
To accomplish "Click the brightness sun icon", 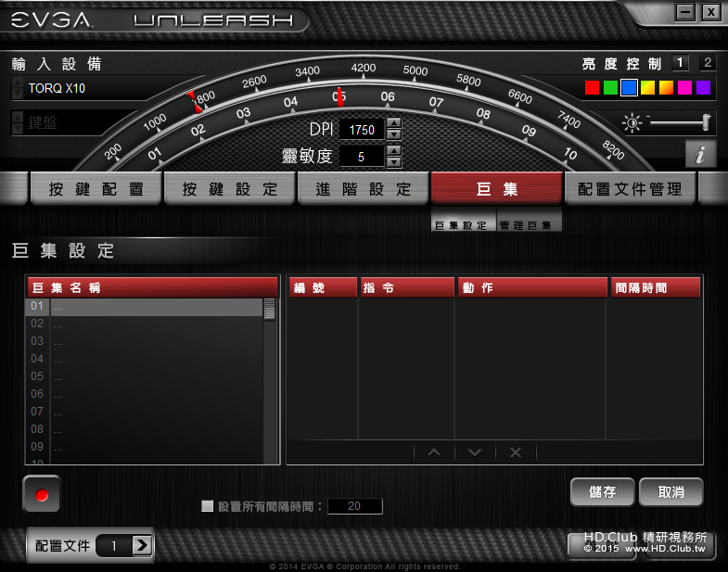I will coord(632,123).
